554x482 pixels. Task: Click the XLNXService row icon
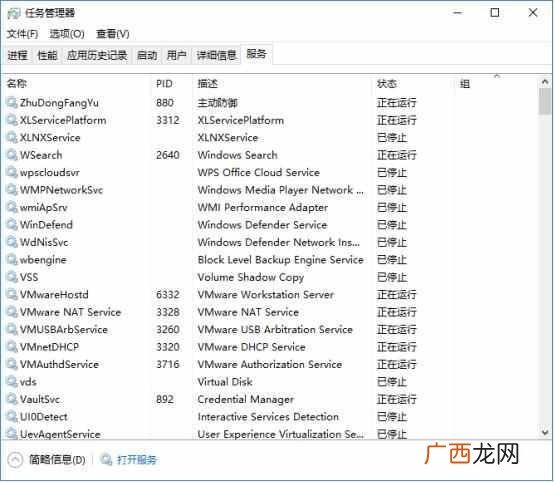[12, 137]
